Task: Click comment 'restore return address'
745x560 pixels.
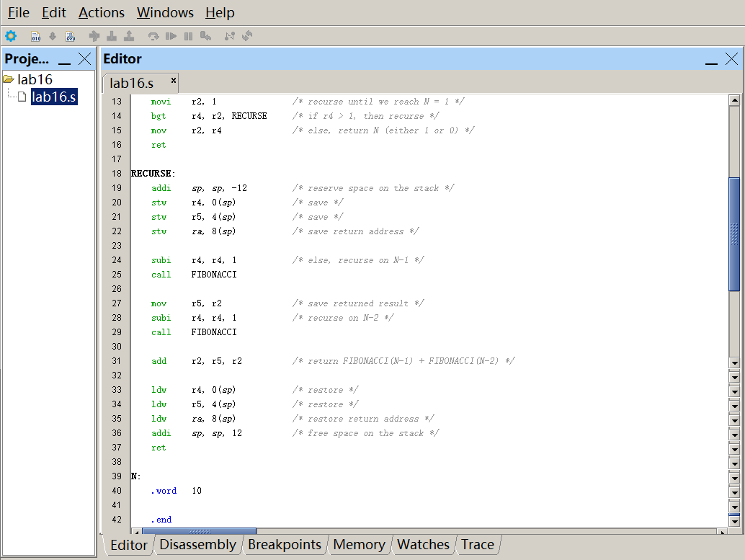Action: [363, 419]
